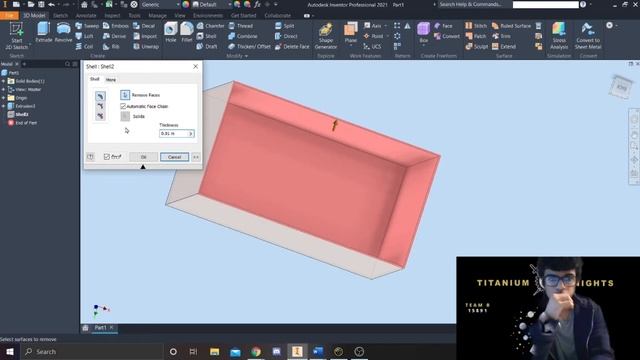Select the Decal tool

click(x=144, y=26)
